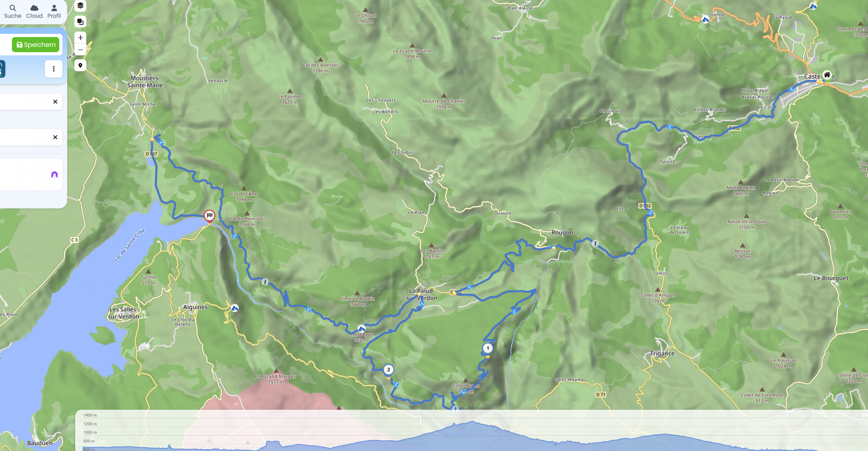The height and width of the screenshot is (451, 868).
Task: Select waypoint marker number 2 on route
Action: click(x=388, y=370)
